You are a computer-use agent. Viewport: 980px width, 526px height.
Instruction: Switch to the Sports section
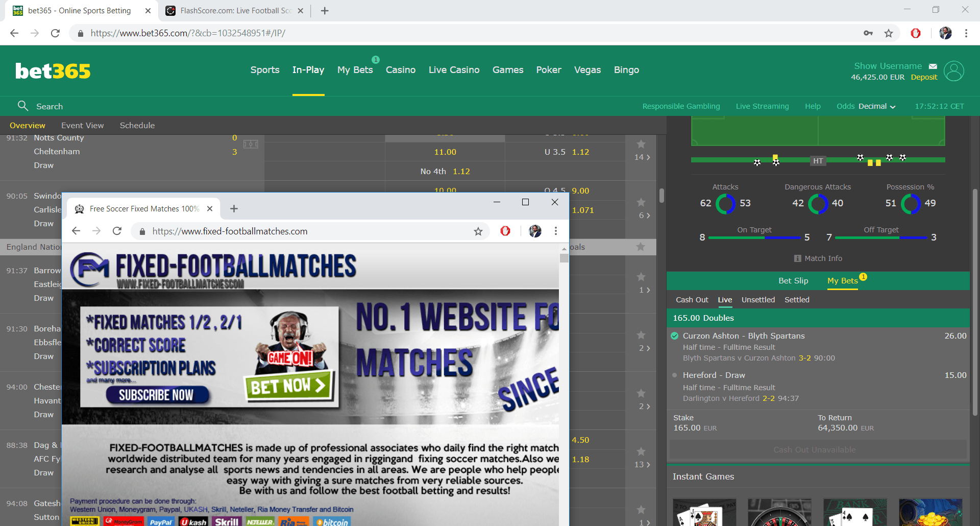tap(265, 70)
